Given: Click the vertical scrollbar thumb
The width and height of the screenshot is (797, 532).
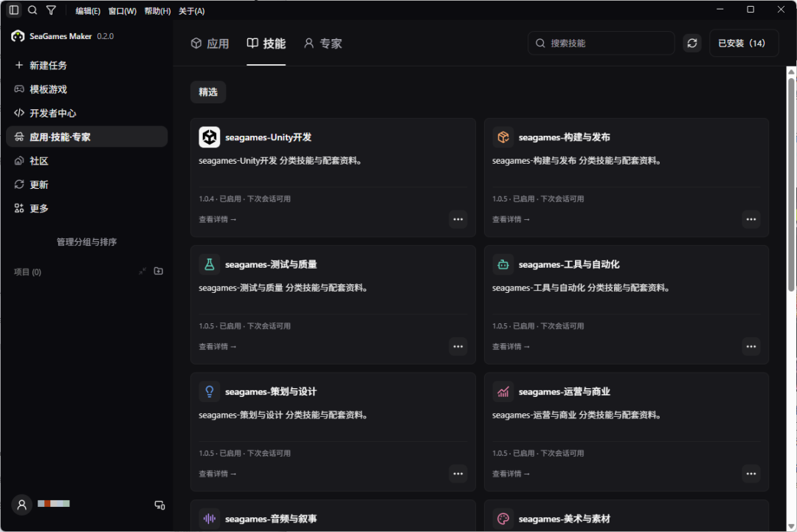Looking at the screenshot, I should coord(791,184).
